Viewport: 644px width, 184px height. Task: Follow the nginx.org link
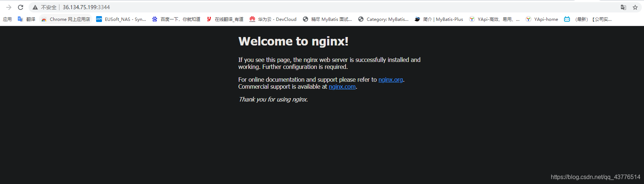coord(391,80)
